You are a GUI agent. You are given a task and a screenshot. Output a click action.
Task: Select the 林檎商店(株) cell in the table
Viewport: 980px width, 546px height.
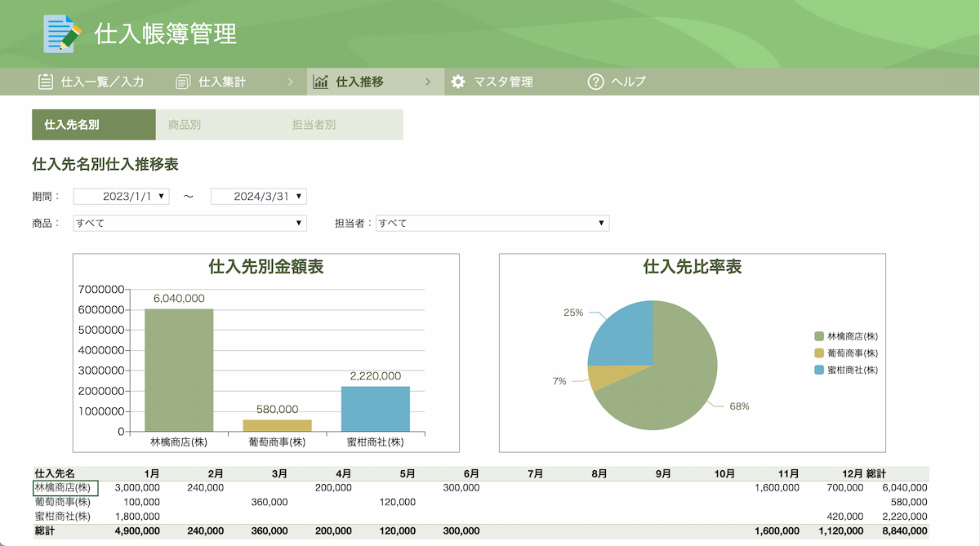coord(65,488)
